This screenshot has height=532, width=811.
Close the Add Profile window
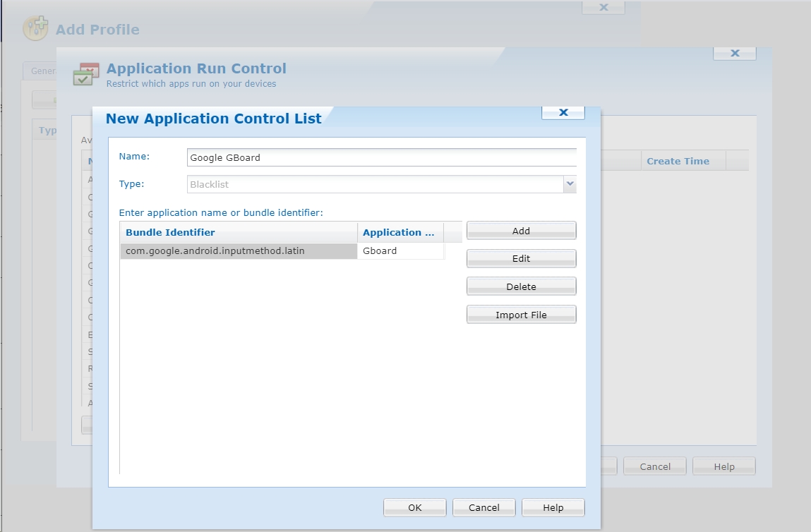click(603, 7)
